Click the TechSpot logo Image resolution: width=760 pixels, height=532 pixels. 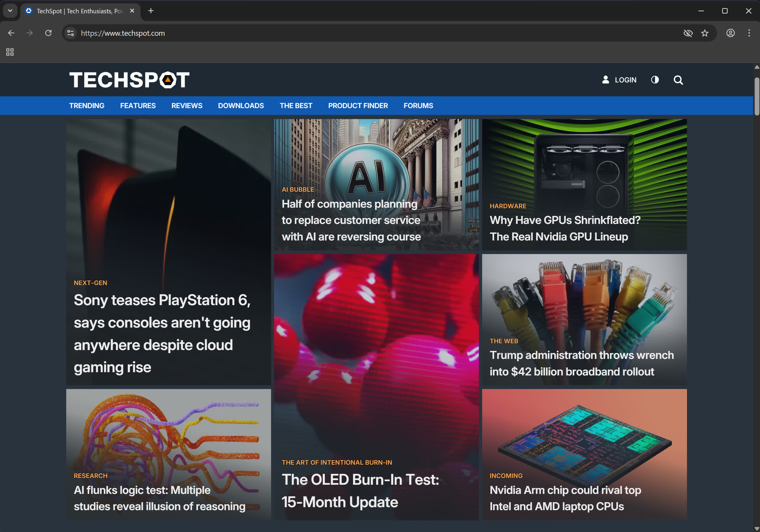(x=129, y=80)
